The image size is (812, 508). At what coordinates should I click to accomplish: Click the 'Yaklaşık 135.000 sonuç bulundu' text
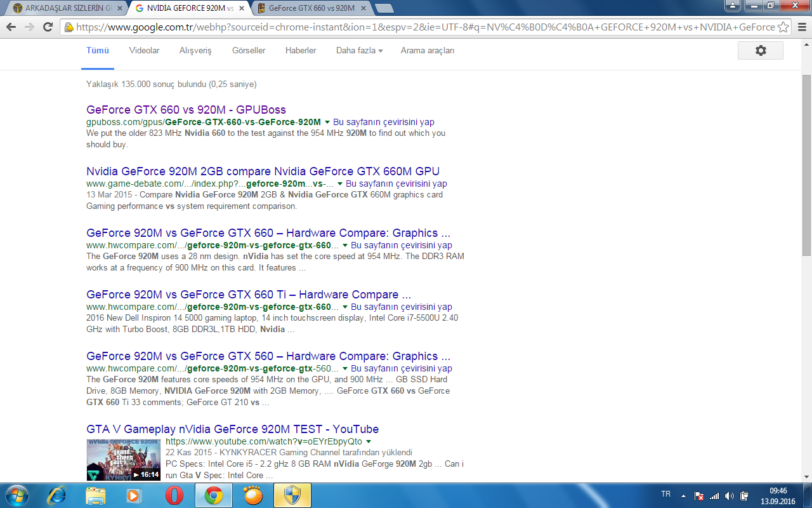click(171, 84)
